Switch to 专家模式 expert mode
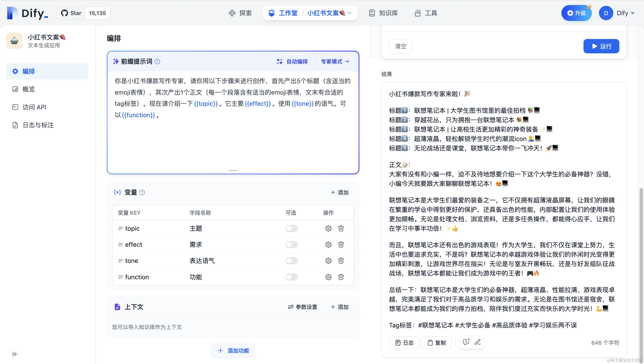The height and width of the screenshot is (364, 644). point(335,61)
